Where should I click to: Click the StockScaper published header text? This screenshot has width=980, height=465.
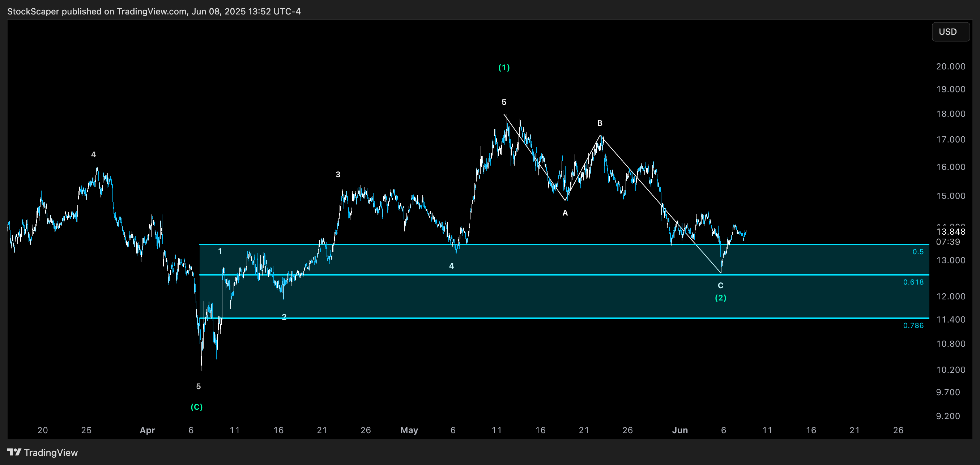pos(154,12)
